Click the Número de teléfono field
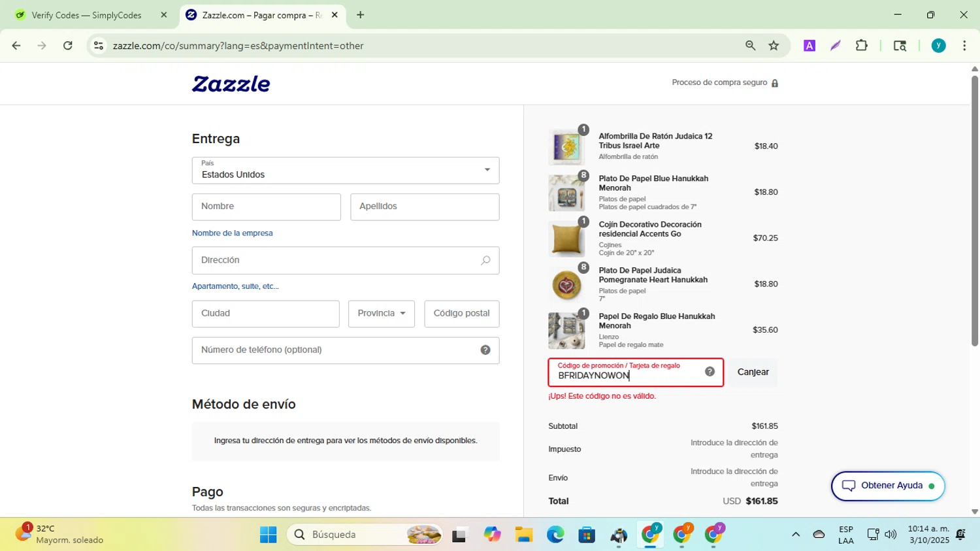Screen dimensions: 980x551 click(x=346, y=350)
